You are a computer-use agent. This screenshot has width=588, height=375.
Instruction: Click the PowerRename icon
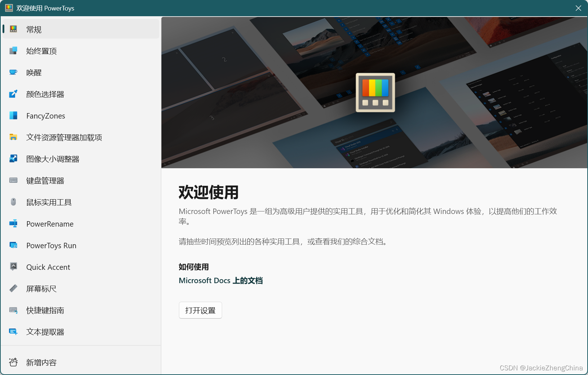click(13, 224)
